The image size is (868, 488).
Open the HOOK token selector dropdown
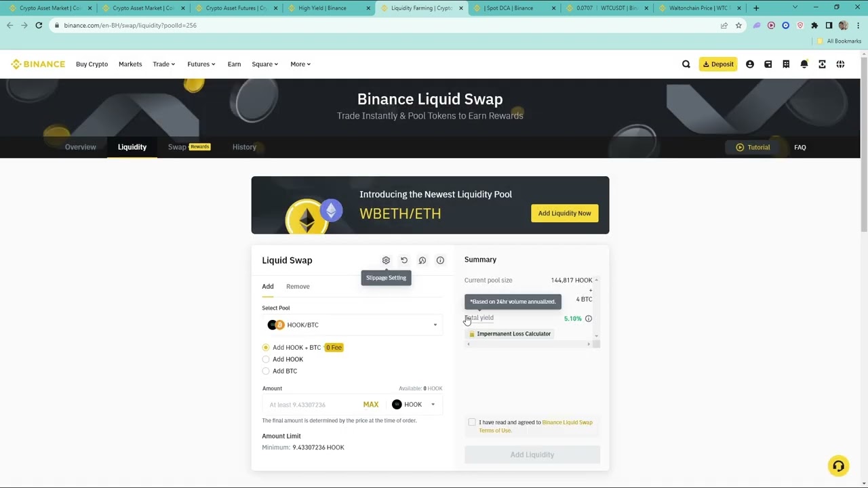point(414,405)
